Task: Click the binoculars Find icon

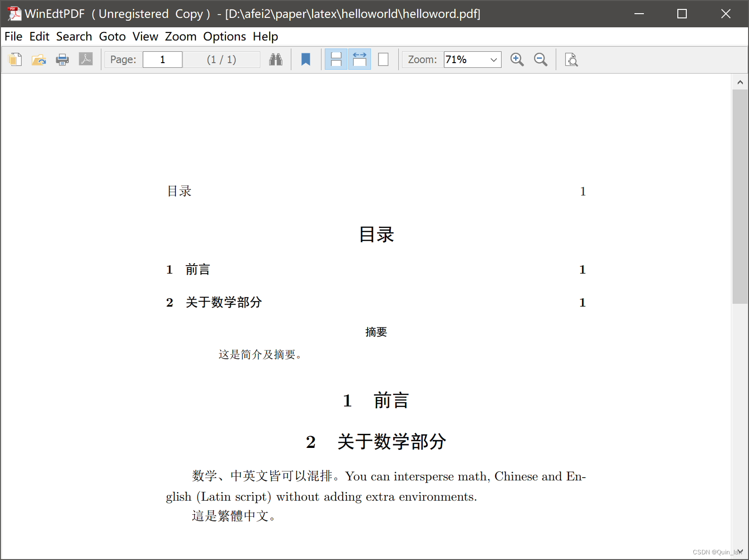Action: [x=276, y=59]
